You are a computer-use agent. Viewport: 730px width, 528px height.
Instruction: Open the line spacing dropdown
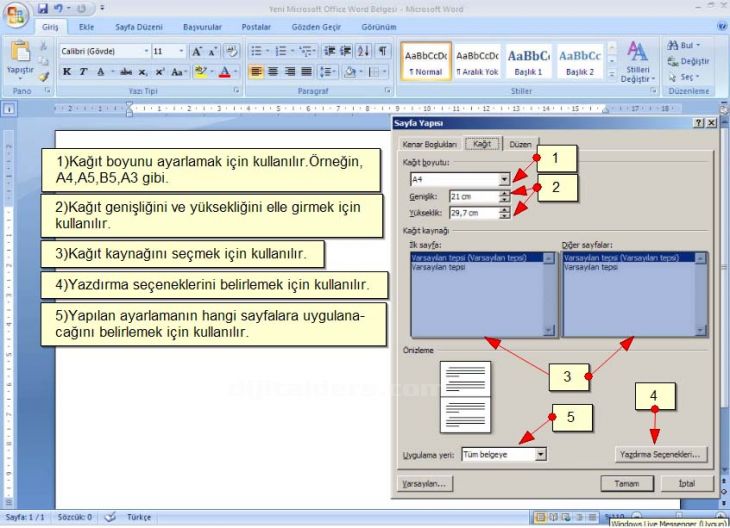pyautogui.click(x=327, y=72)
